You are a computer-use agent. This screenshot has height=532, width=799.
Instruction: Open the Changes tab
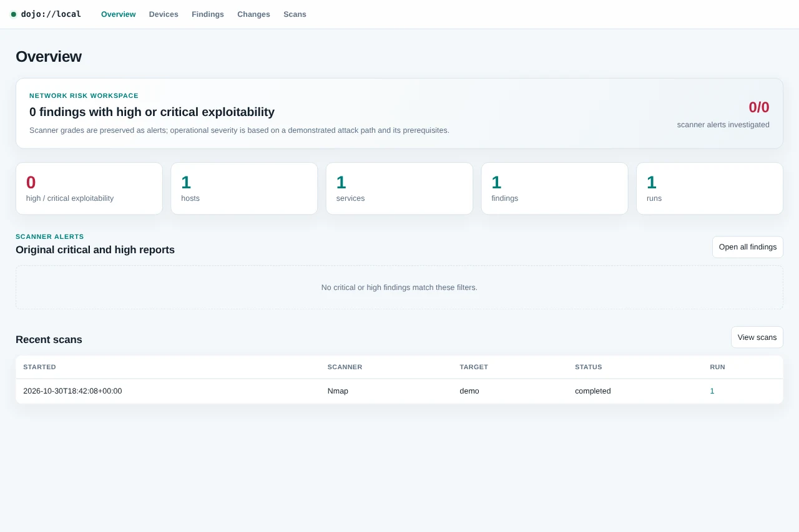point(253,14)
